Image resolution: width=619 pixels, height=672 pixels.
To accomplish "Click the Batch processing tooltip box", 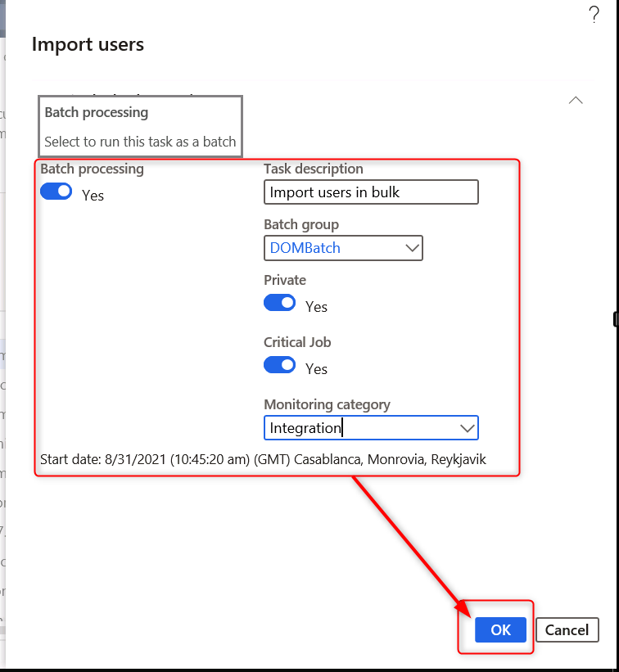I will [140, 127].
